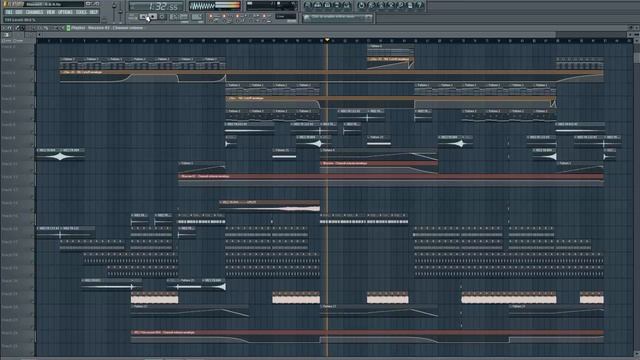Open the FILE menu
The height and width of the screenshot is (360, 640).
9,12
